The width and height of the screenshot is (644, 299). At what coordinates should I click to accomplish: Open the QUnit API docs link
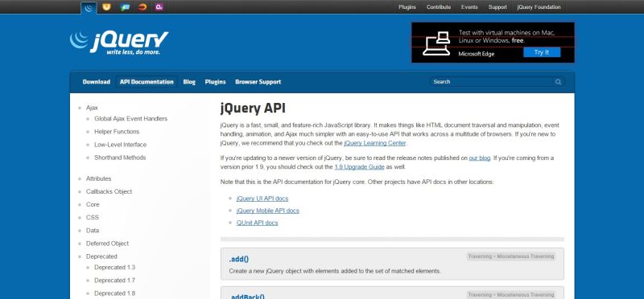click(x=257, y=223)
